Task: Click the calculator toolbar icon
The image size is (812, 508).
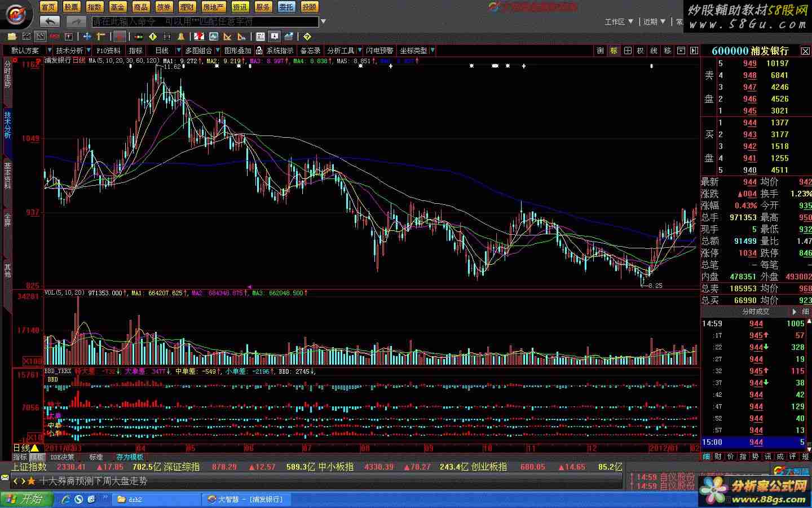Action: pos(260,37)
